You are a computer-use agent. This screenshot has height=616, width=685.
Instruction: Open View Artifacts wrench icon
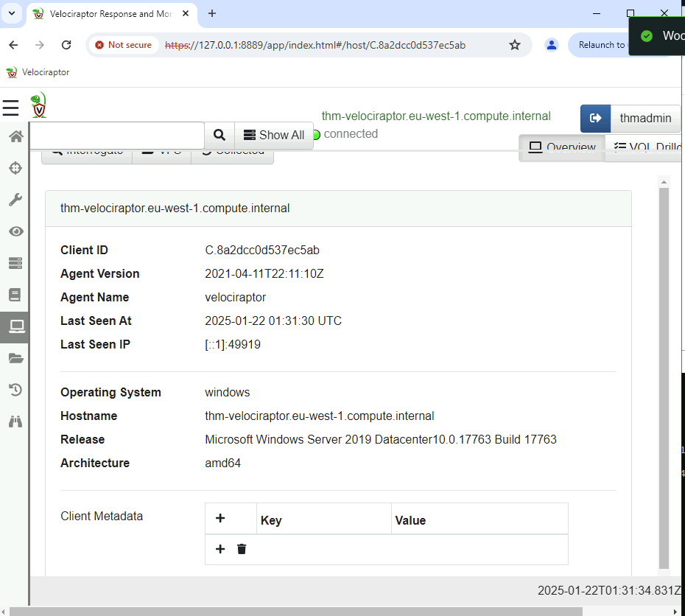pos(15,200)
